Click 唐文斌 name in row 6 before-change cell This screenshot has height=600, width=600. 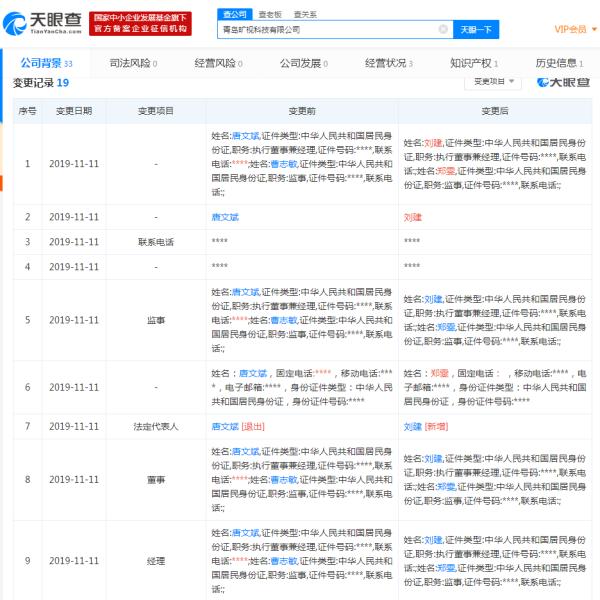point(253,373)
